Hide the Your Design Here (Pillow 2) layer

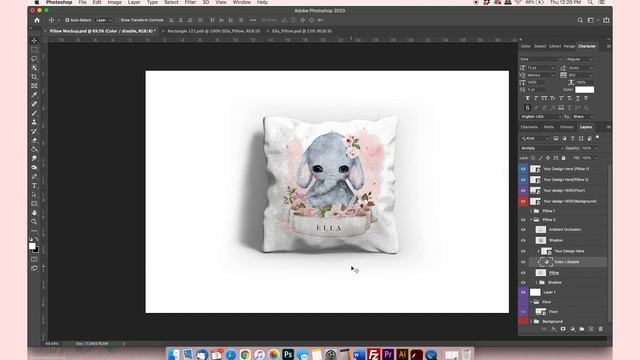point(523,180)
